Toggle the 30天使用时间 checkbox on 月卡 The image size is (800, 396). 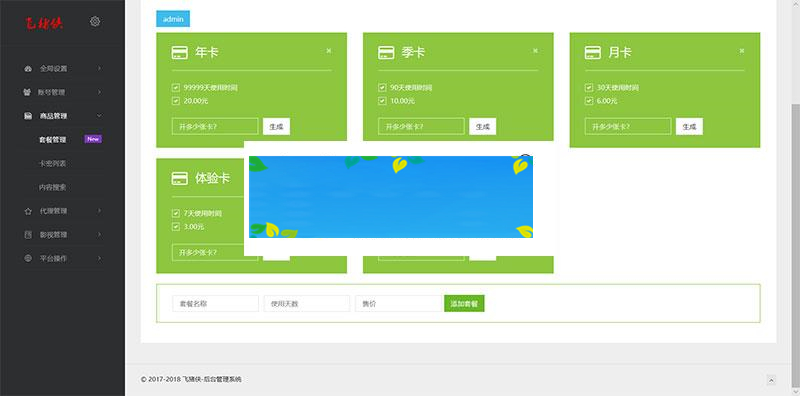(x=589, y=88)
